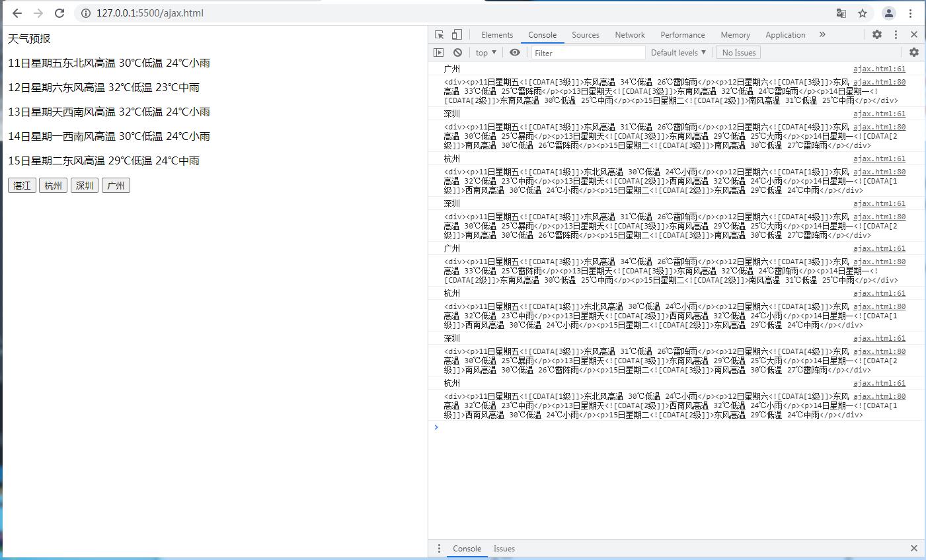The width and height of the screenshot is (926, 560).
Task: Open the drawer three-dot menu
Action: [439, 549]
